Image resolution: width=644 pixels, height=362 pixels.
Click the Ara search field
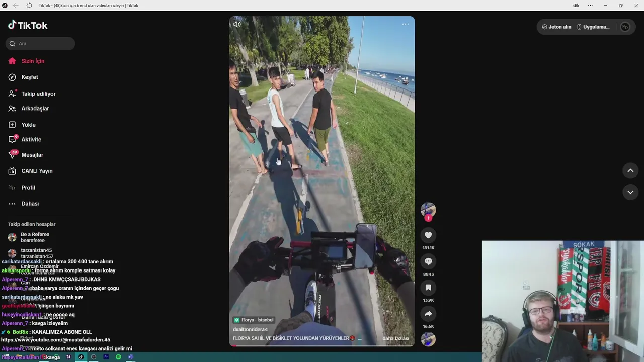click(40, 43)
